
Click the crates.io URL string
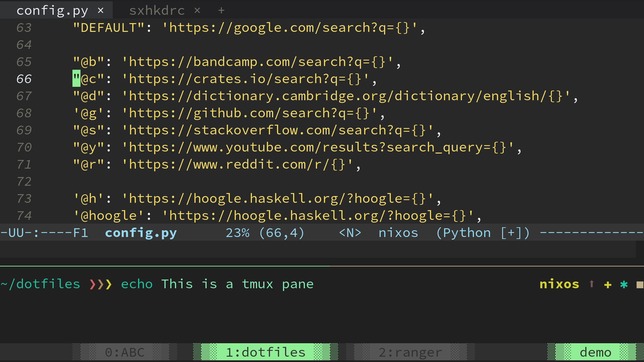click(246, 79)
